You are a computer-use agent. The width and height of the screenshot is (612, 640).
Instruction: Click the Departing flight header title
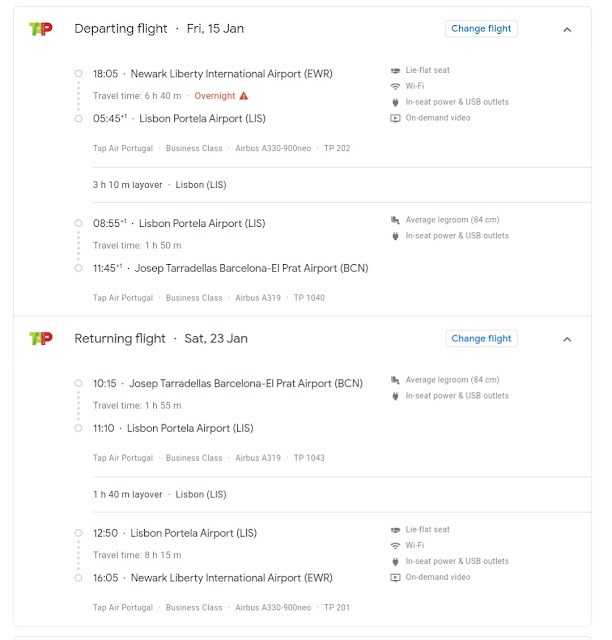coord(121,29)
